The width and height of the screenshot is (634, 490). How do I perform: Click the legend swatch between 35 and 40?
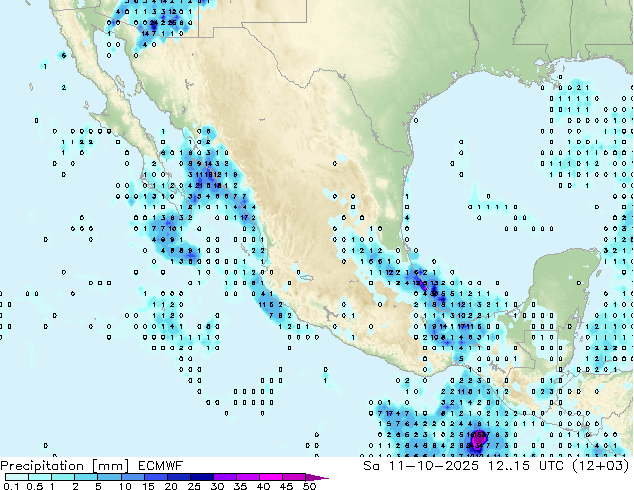(x=247, y=477)
